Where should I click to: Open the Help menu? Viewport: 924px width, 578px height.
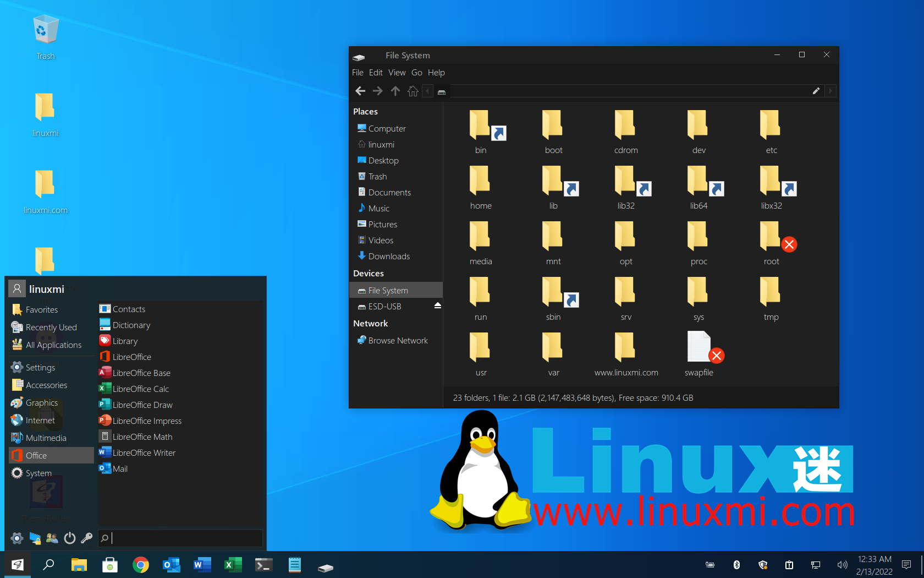(436, 73)
